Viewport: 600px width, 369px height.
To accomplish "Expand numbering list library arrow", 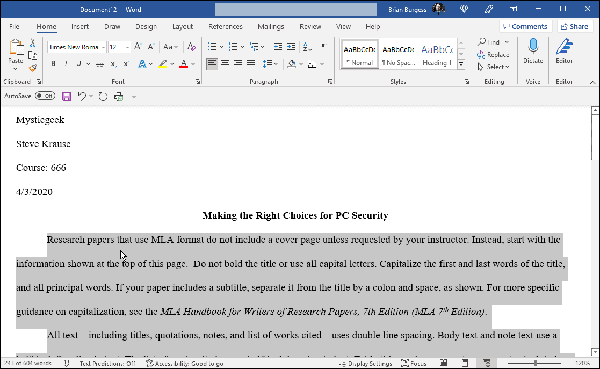I will [242, 47].
